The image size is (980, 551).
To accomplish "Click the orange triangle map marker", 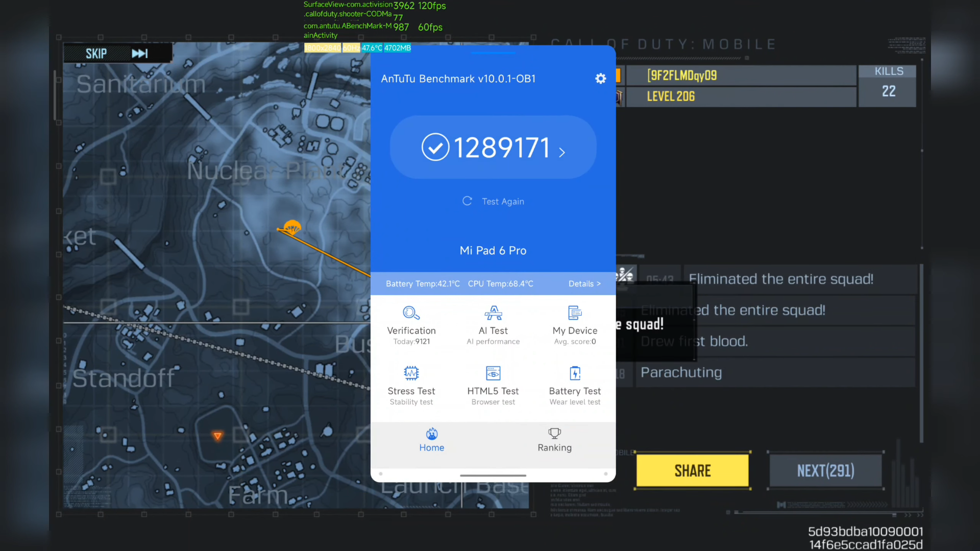I will [x=217, y=436].
